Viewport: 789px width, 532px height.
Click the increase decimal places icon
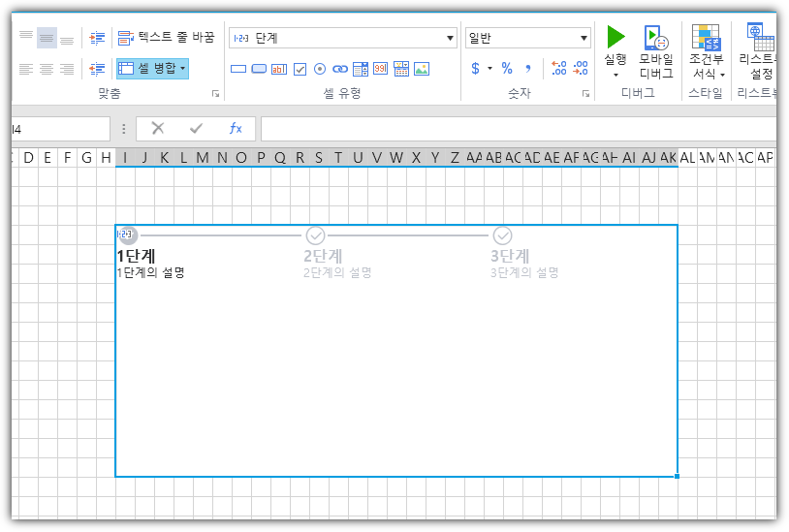[x=558, y=69]
